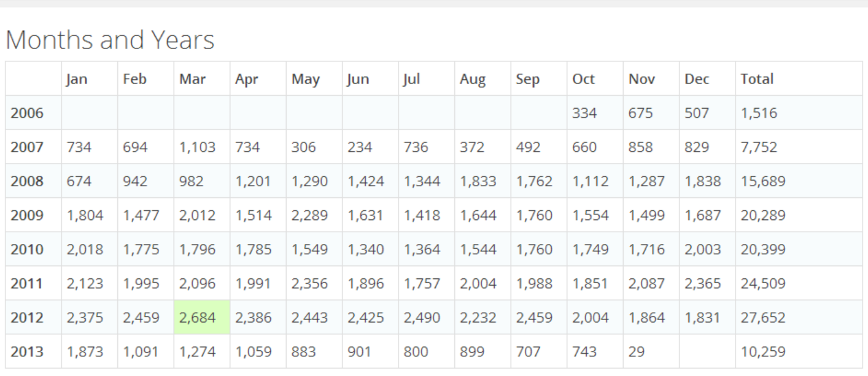Click the October 2006 value 334
Image resolution: width=868 pixels, height=376 pixels.
tap(584, 113)
